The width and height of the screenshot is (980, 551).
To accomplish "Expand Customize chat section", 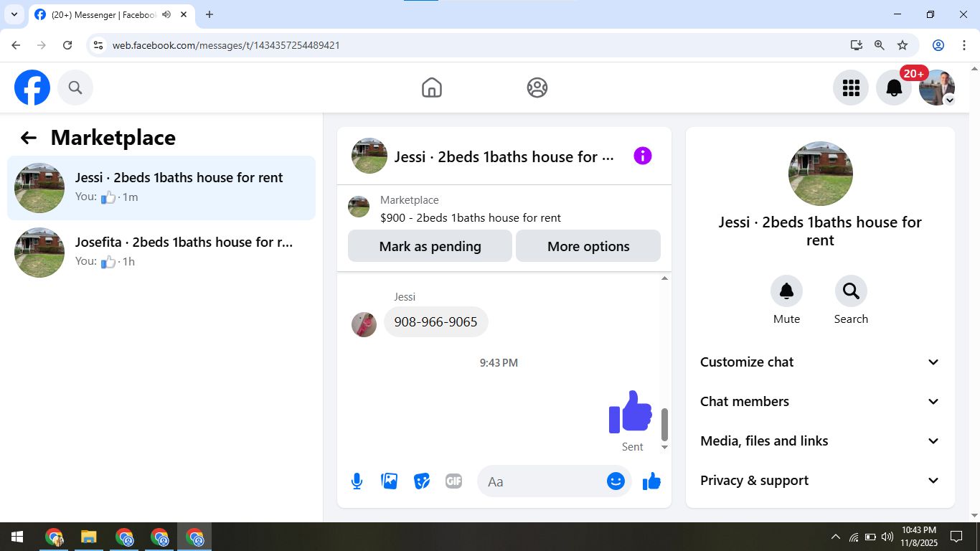I will tap(820, 362).
